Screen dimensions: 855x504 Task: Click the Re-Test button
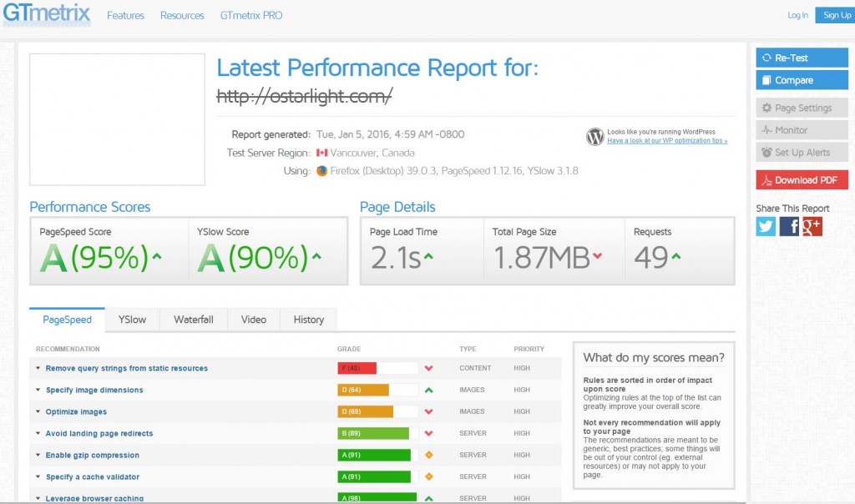tap(802, 58)
